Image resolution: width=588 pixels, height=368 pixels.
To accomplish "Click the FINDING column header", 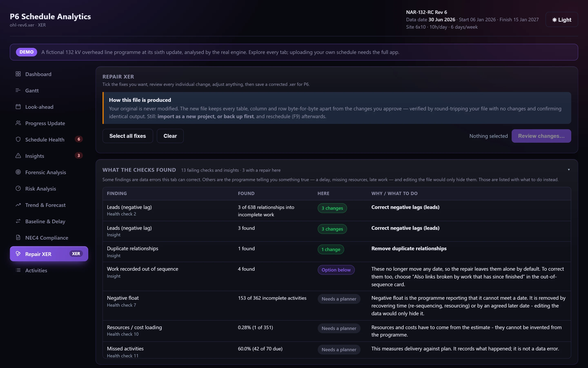I will pyautogui.click(x=117, y=193).
